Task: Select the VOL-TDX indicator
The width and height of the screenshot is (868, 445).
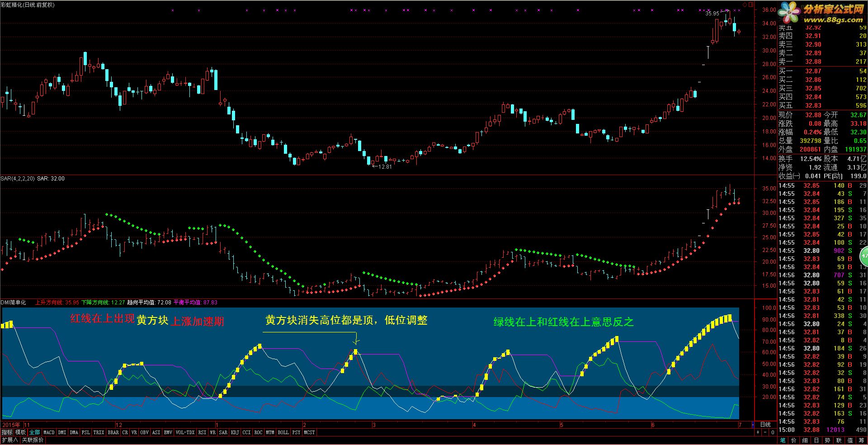Action: pyautogui.click(x=185, y=432)
